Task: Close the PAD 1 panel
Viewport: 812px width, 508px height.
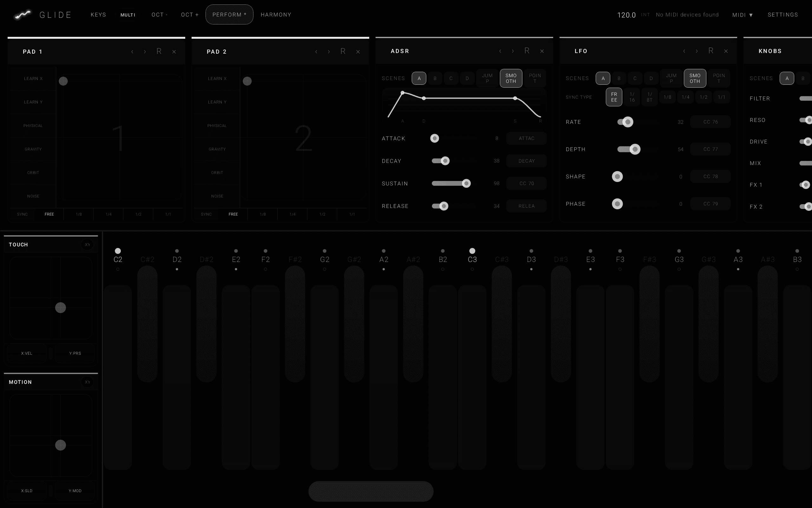Action: click(174, 52)
